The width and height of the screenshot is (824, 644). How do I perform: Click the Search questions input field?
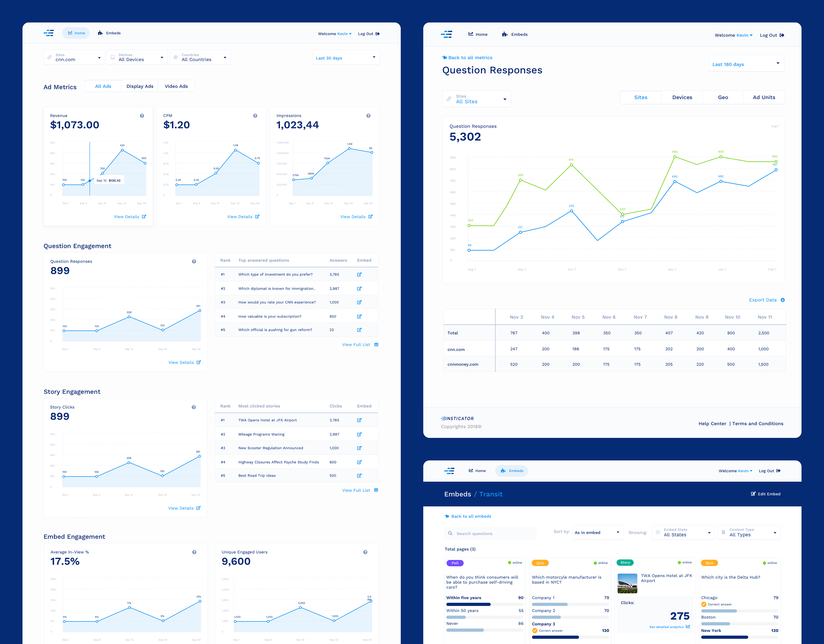[491, 534]
